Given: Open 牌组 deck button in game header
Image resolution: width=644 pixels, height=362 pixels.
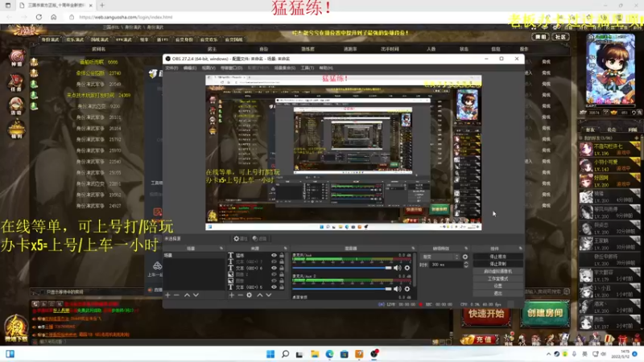Looking at the screenshot, I should pos(540,36).
